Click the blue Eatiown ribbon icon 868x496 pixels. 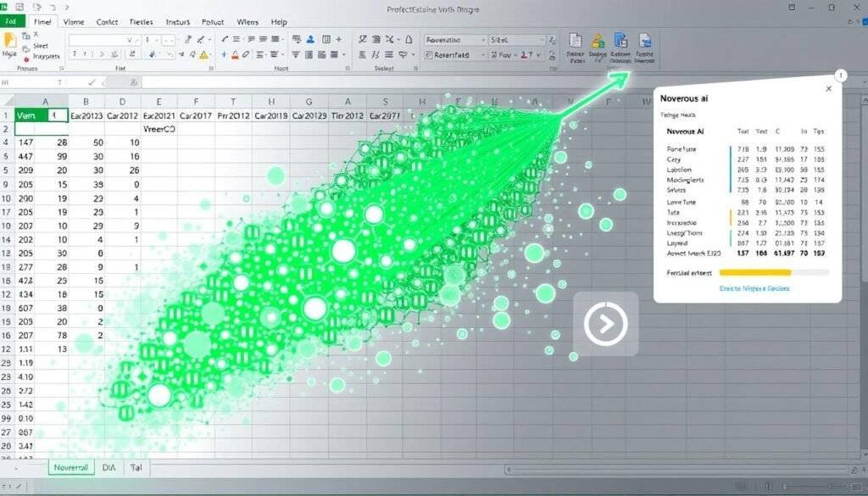620,41
